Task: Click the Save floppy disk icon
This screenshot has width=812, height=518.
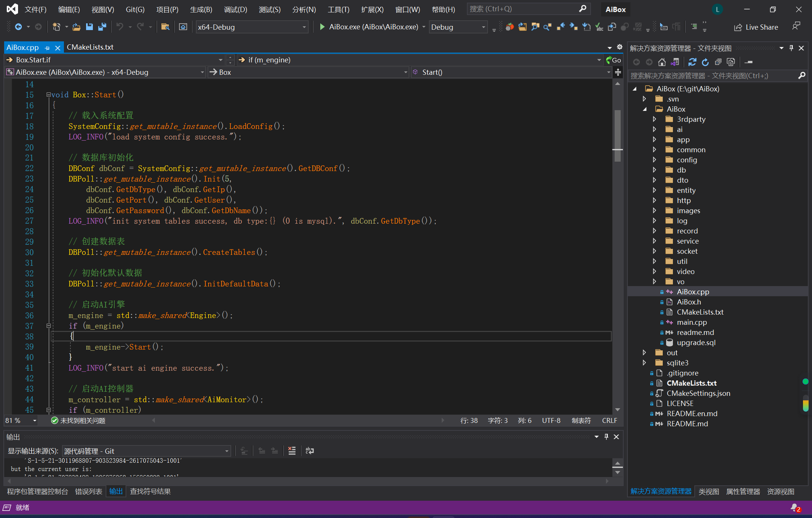Action: click(x=89, y=27)
